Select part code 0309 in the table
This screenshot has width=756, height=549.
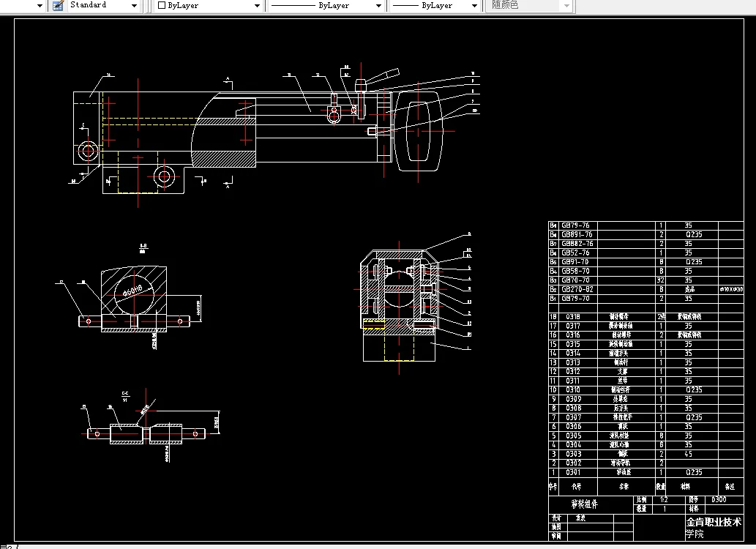(x=573, y=399)
